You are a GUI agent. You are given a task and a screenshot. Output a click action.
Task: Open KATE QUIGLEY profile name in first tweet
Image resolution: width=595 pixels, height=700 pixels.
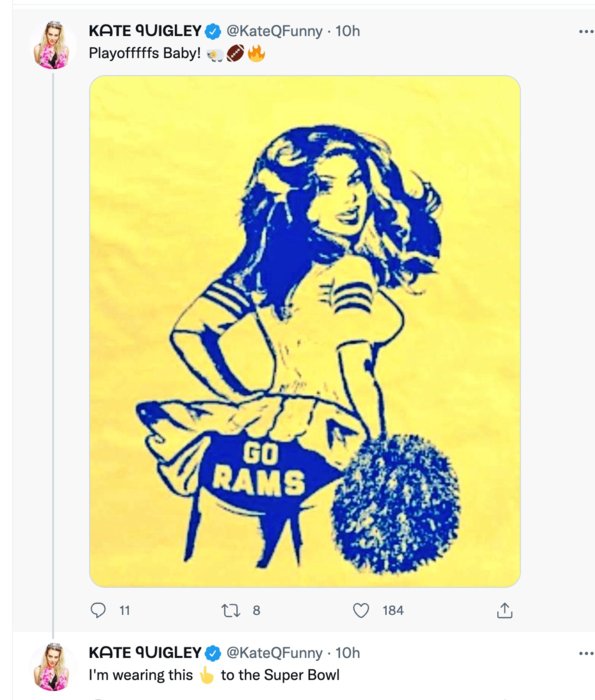click(x=145, y=31)
